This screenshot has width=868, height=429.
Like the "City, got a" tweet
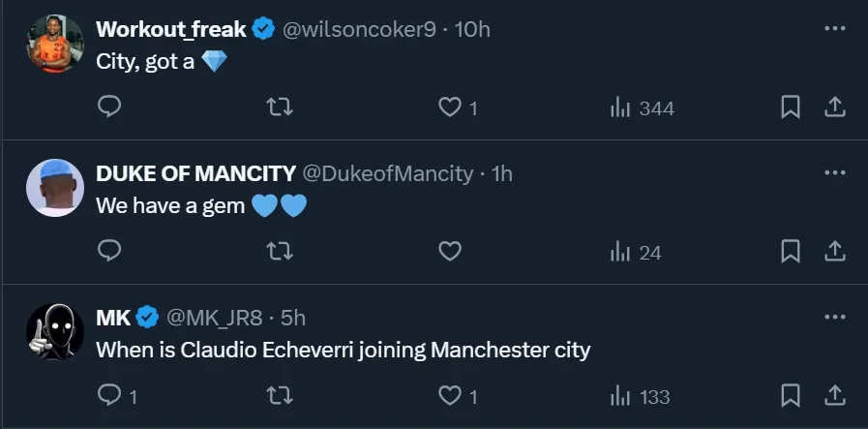pos(450,107)
